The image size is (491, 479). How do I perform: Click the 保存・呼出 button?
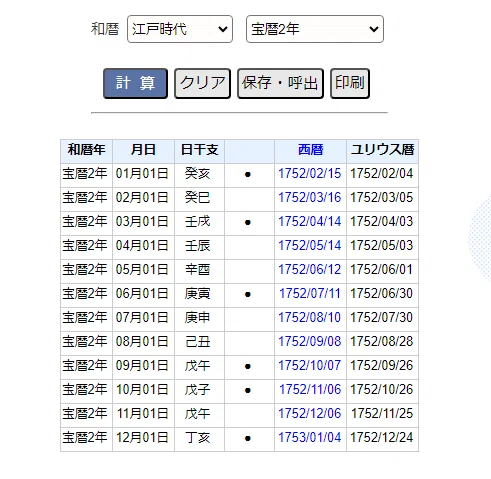pyautogui.click(x=280, y=83)
